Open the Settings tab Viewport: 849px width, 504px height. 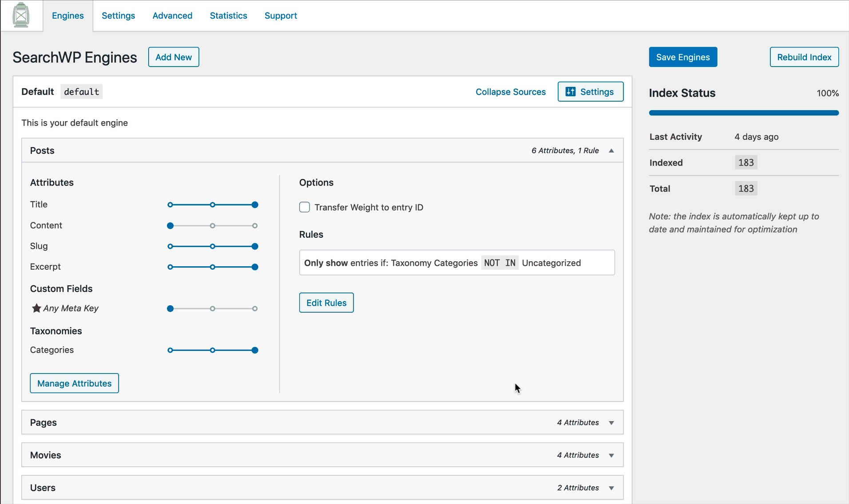click(118, 16)
